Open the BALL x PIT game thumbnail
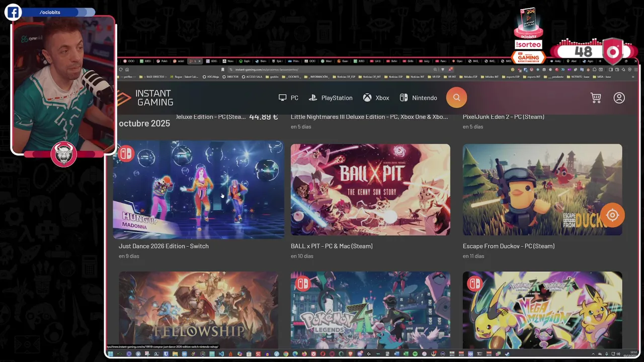The height and width of the screenshot is (362, 644). tap(370, 190)
